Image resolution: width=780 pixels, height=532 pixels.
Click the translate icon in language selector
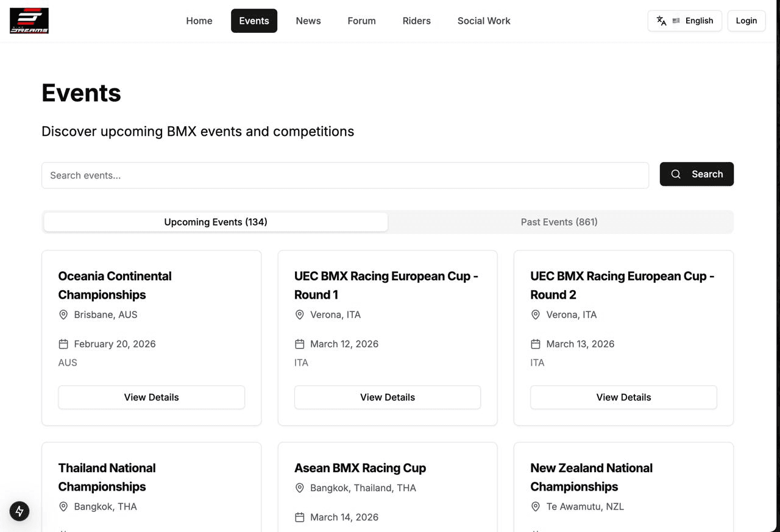[x=661, y=21]
